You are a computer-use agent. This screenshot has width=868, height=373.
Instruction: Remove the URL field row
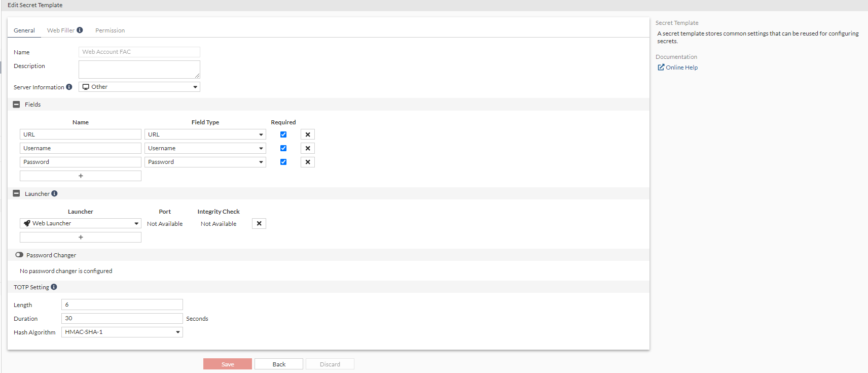tap(308, 134)
